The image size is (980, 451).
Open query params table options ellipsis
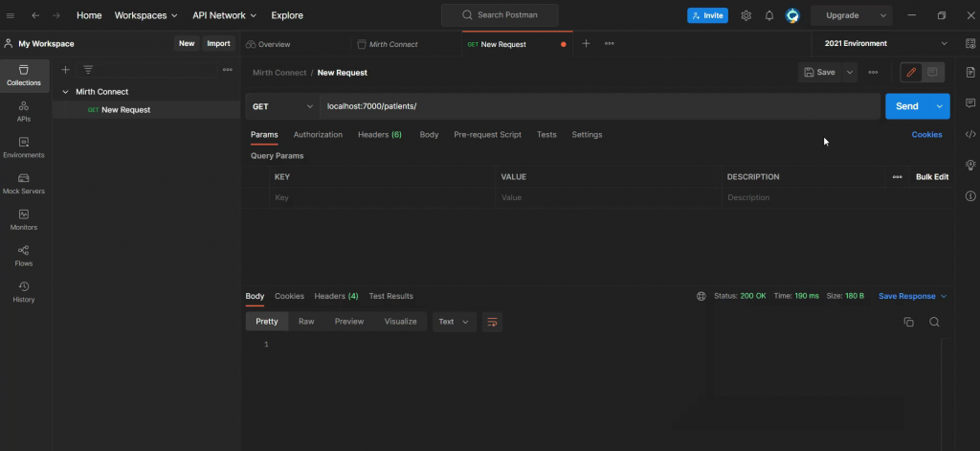(898, 177)
